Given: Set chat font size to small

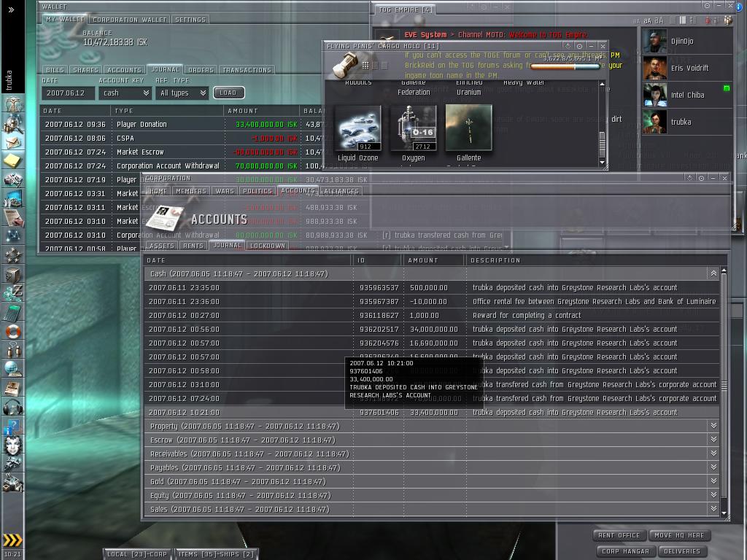Looking at the screenshot, I should click(636, 21).
